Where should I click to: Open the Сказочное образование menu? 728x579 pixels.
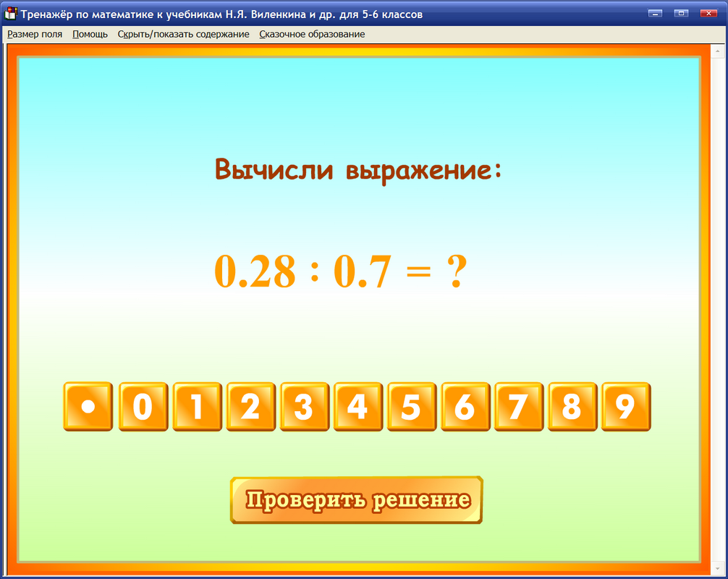(311, 33)
